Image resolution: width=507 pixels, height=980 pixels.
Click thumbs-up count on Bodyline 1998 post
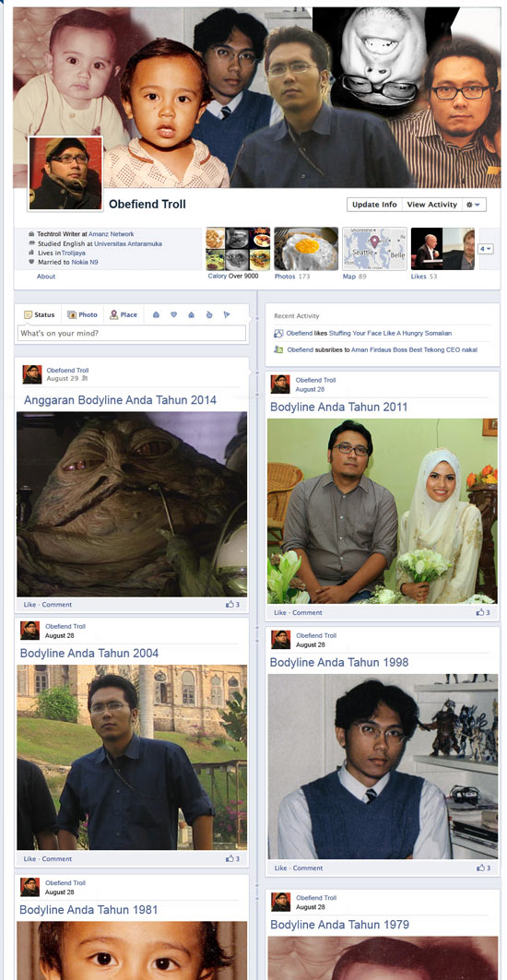(x=483, y=868)
